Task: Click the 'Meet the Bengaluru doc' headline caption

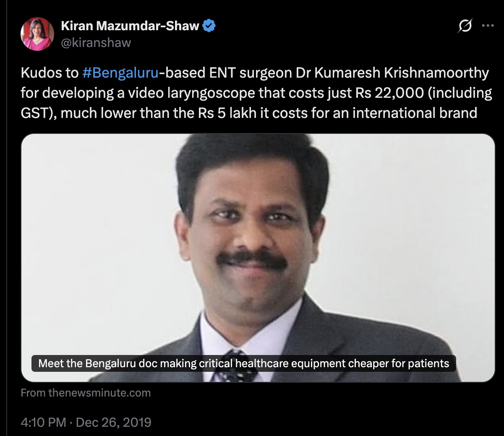Action: [244, 363]
